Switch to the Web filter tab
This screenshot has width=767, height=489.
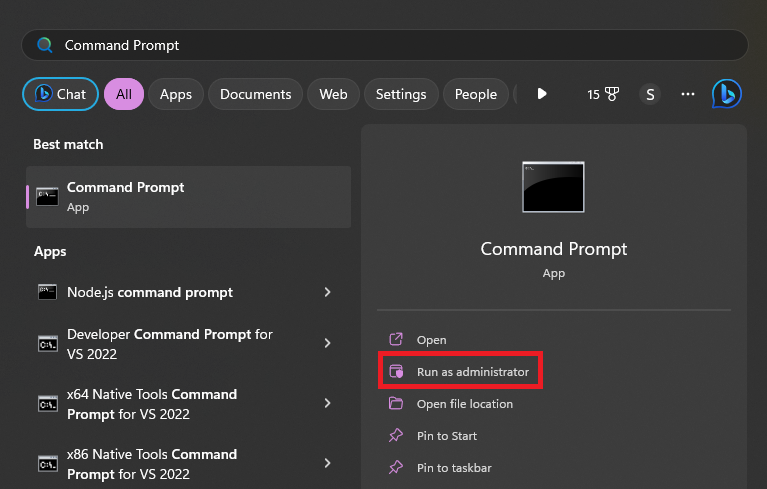pos(333,94)
